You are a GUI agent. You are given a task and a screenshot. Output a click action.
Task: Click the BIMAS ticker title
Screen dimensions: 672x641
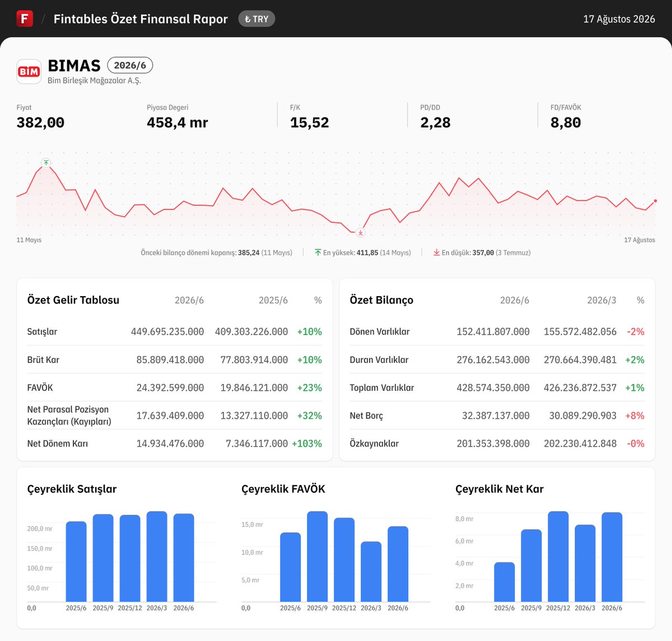(x=74, y=65)
